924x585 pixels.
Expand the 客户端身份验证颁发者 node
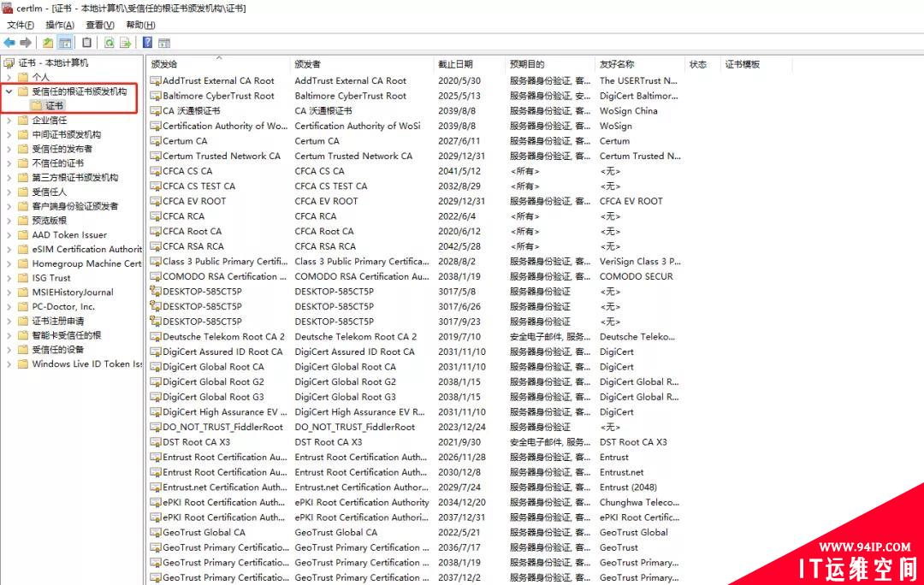(9, 206)
